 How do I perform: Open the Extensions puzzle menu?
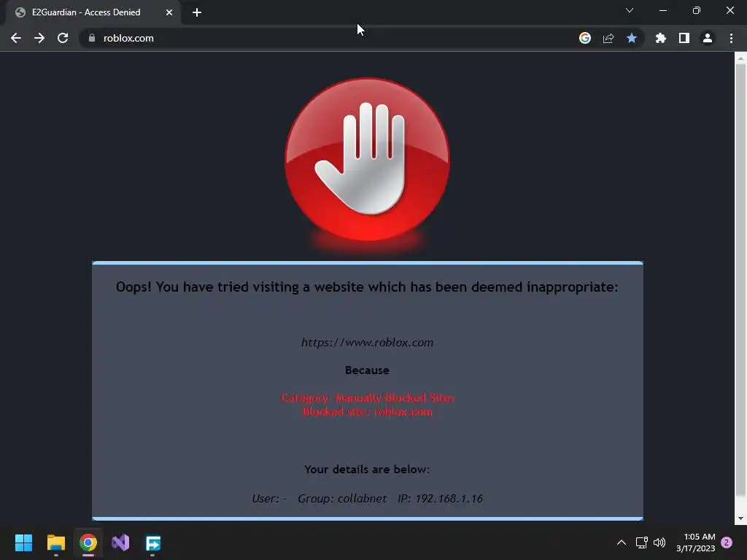click(x=661, y=38)
